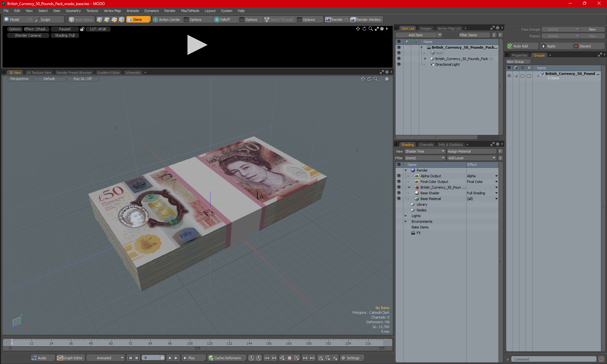Click the Render F9 button
Image resolution: width=607 pixels, height=364 pixels.
[337, 20]
